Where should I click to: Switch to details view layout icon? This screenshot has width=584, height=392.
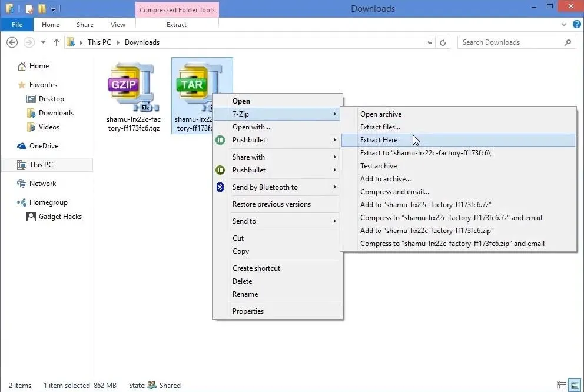[x=561, y=385]
